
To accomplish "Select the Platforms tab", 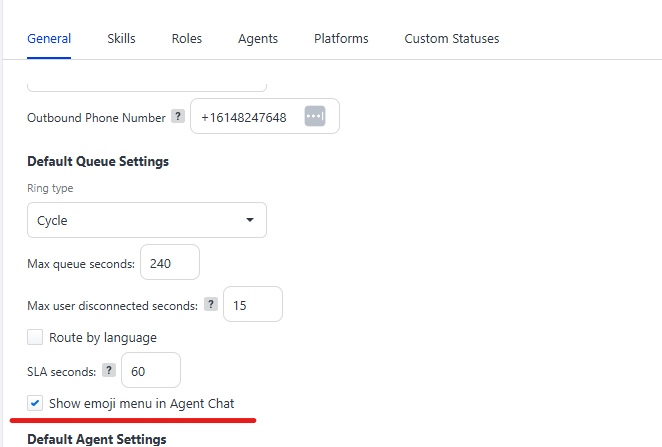I will [x=341, y=39].
